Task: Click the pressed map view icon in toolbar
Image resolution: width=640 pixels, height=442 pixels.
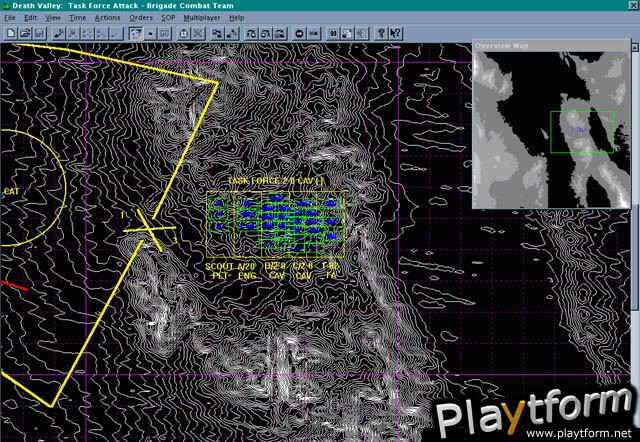Action: (136, 33)
